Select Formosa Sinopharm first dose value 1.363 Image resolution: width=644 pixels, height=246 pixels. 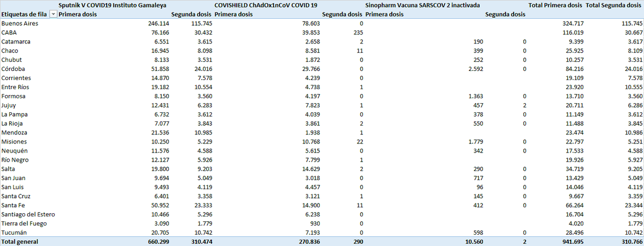[x=475, y=97]
